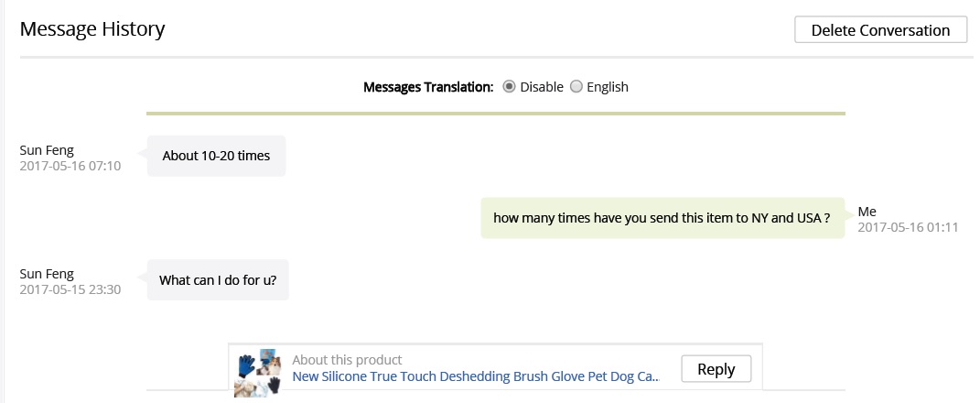The width and height of the screenshot is (980, 403).
Task: Click the olive divider line above messages
Action: 495,114
